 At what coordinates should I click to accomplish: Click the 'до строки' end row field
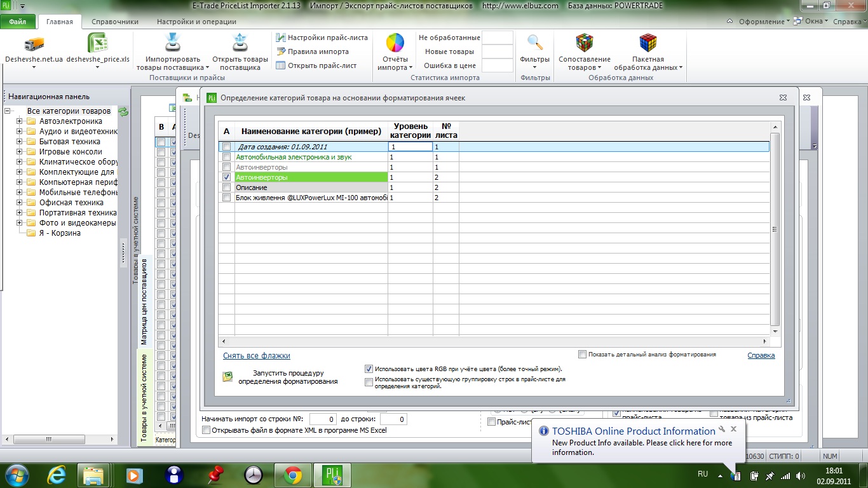pyautogui.click(x=393, y=419)
